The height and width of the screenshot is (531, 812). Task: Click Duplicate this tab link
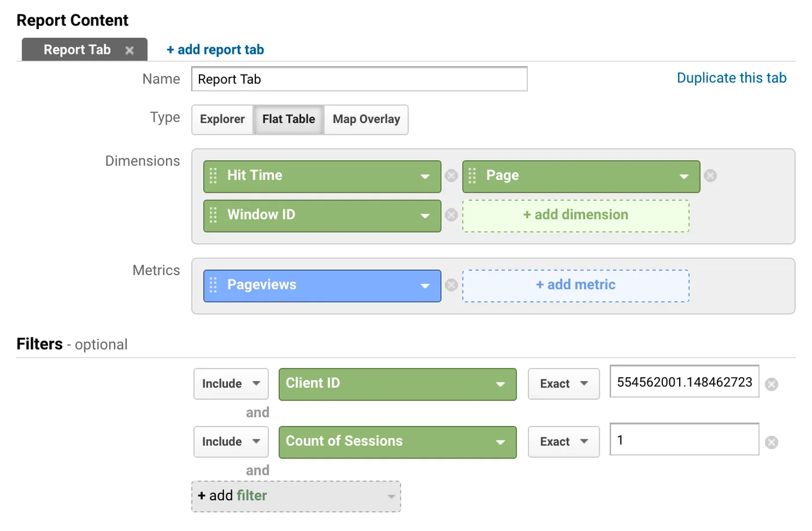(x=731, y=78)
